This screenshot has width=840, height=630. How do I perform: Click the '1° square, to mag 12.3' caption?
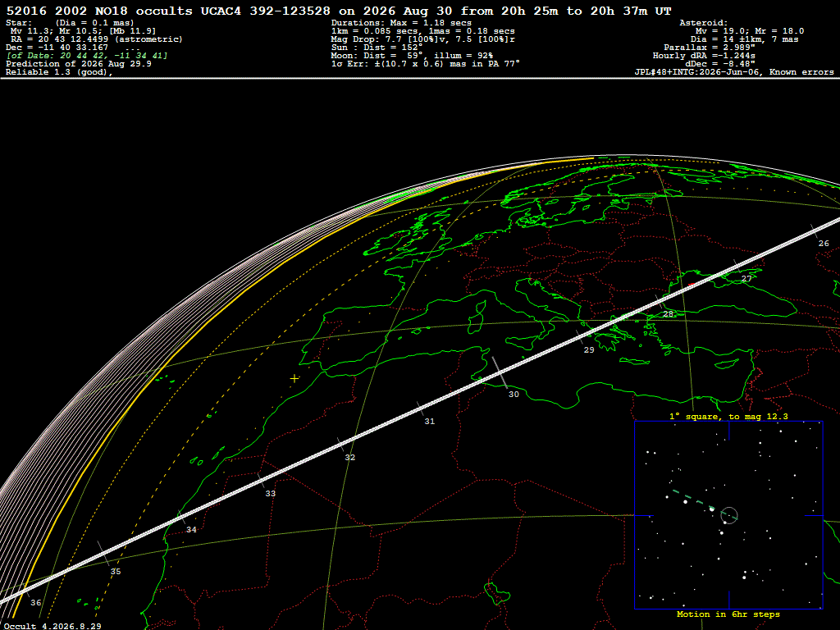pyautogui.click(x=728, y=416)
